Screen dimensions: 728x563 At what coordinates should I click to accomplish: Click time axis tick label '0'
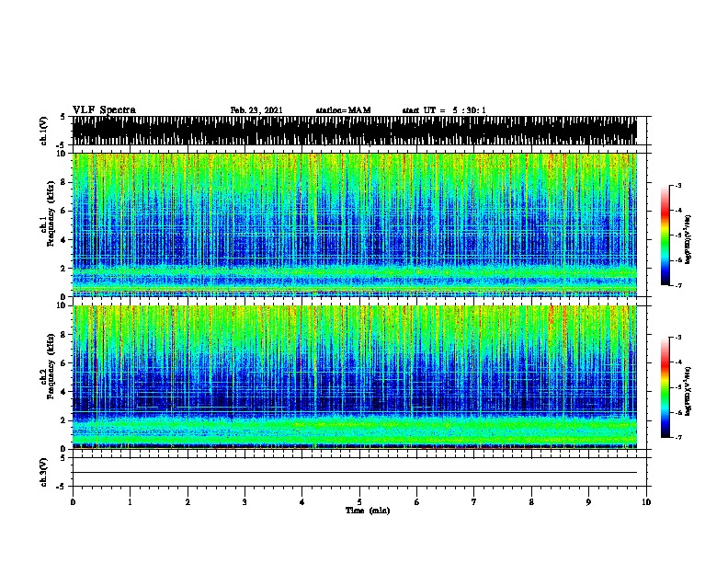point(73,502)
